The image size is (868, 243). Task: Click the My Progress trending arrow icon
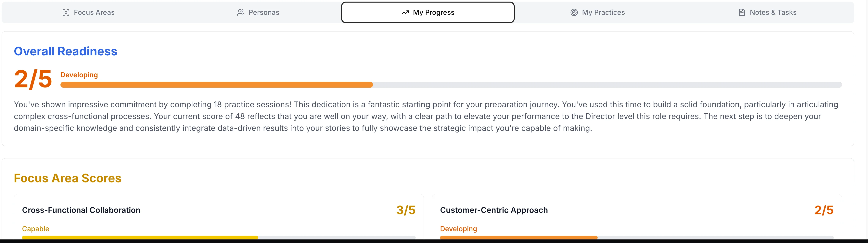[405, 12]
